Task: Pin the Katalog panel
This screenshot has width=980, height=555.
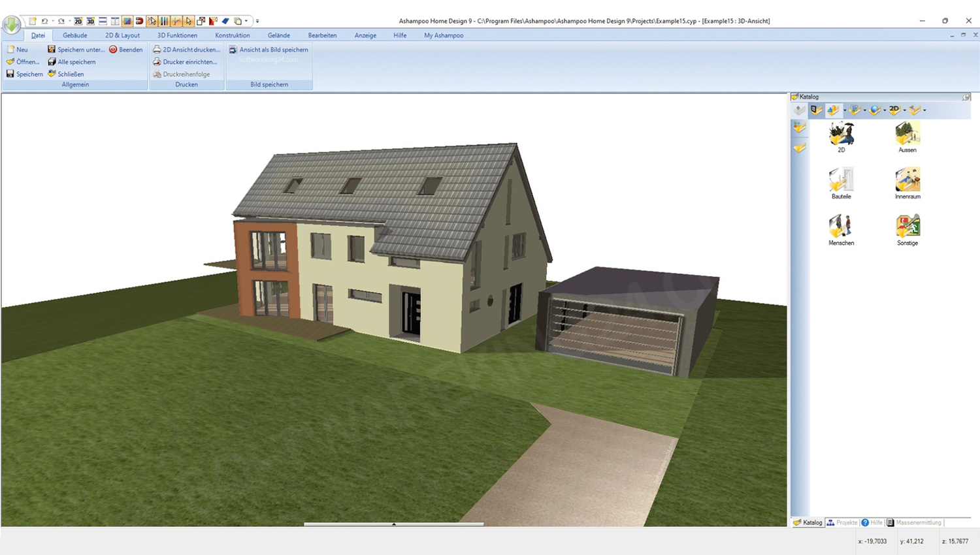Action: [966, 97]
